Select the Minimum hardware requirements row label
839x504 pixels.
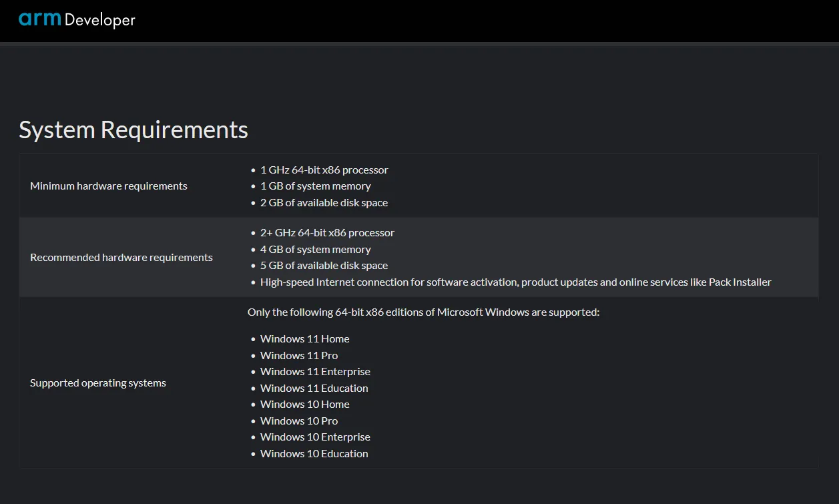109,186
